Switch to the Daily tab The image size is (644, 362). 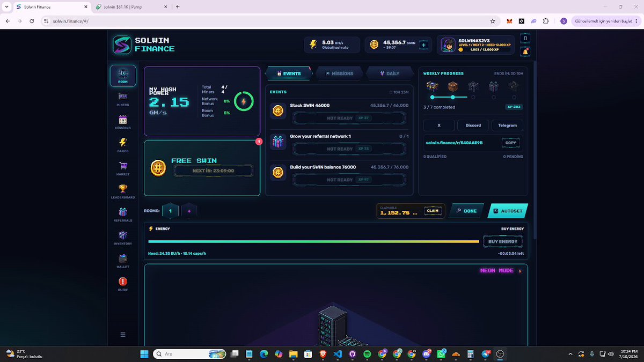[x=390, y=73]
